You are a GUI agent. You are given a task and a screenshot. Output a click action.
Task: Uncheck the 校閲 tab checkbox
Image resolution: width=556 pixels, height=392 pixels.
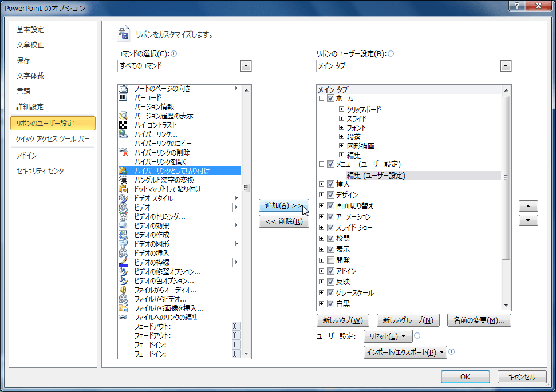coord(330,239)
